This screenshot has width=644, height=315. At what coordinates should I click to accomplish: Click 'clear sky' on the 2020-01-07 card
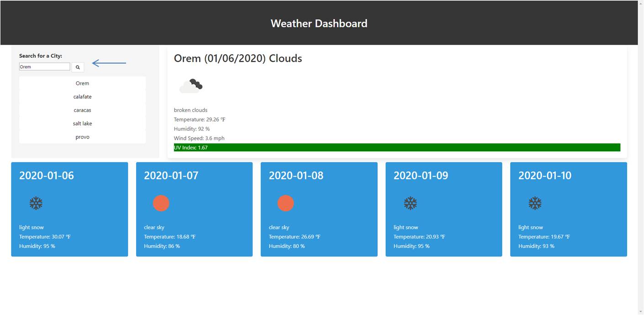tap(154, 227)
